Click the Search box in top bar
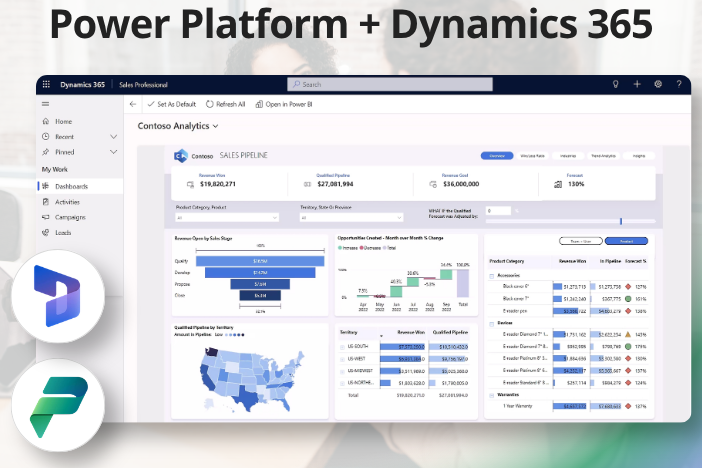Image resolution: width=702 pixels, height=468 pixels. pyautogui.click(x=390, y=84)
